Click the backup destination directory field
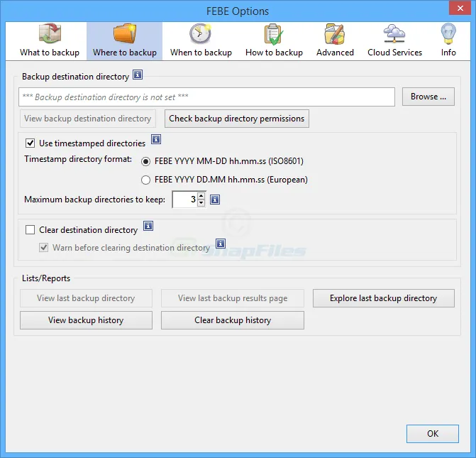The image size is (476, 458). click(x=206, y=97)
